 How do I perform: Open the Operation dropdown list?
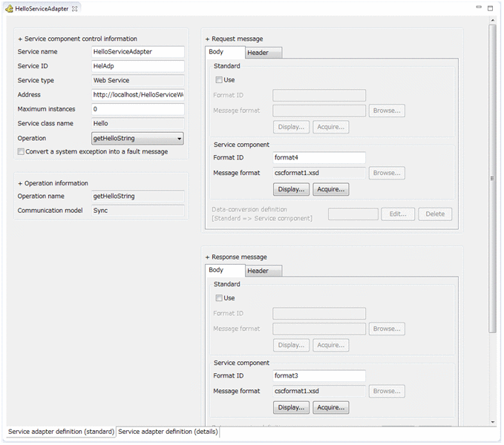point(137,139)
